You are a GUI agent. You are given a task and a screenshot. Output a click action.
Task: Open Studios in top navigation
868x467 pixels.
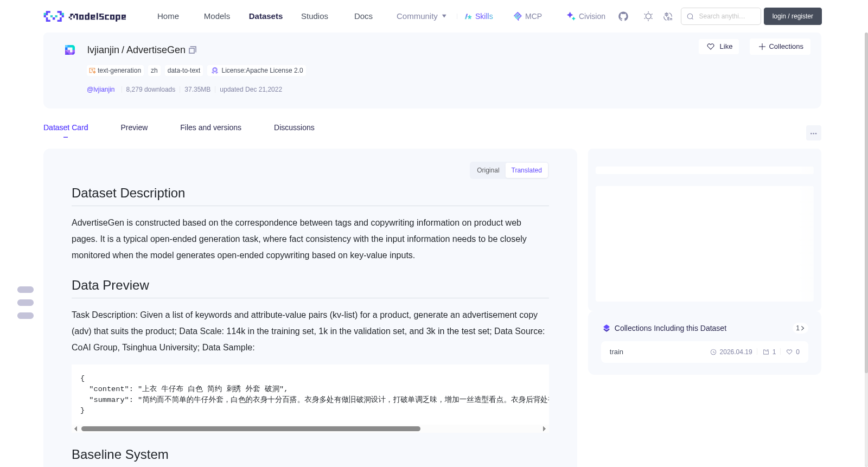point(315,16)
